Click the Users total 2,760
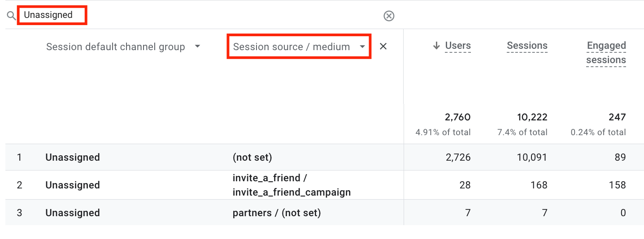644x239 pixels. click(x=457, y=117)
